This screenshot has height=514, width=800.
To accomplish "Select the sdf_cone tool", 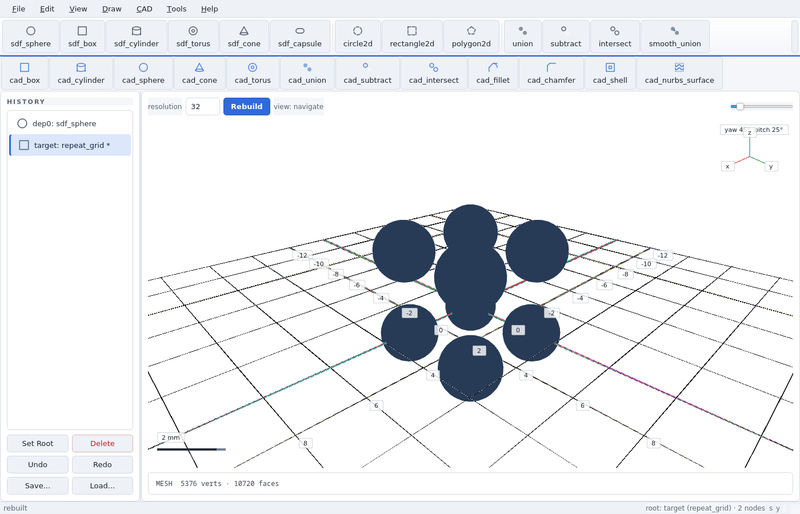I will pos(244,37).
